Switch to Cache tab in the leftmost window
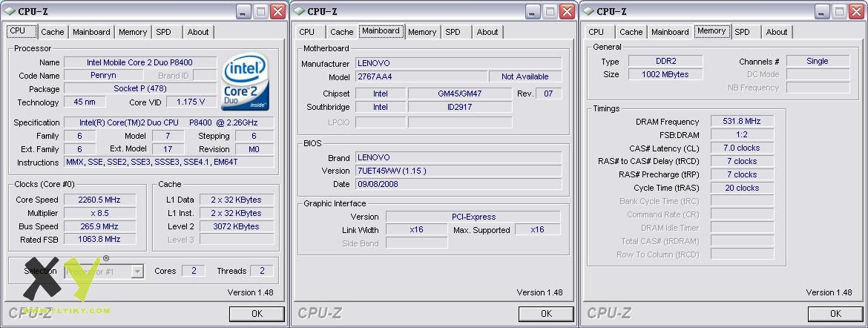 point(52,32)
